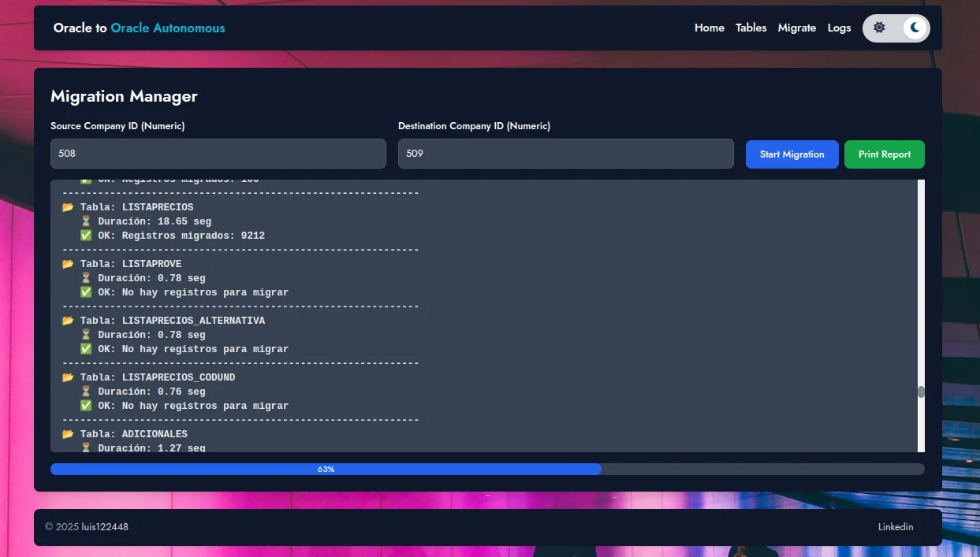Click the hourglass icon for 18.65 seg duration
Image resolution: width=980 pixels, height=557 pixels.
click(x=86, y=221)
